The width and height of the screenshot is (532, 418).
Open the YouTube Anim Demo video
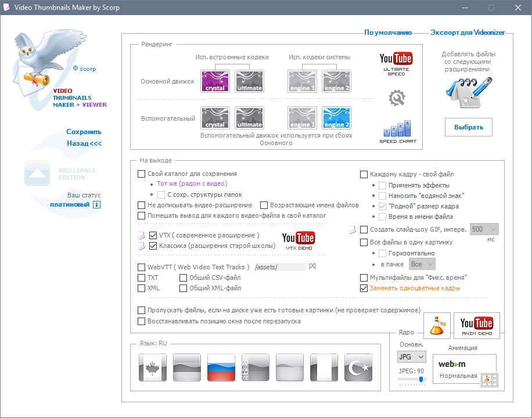476,325
